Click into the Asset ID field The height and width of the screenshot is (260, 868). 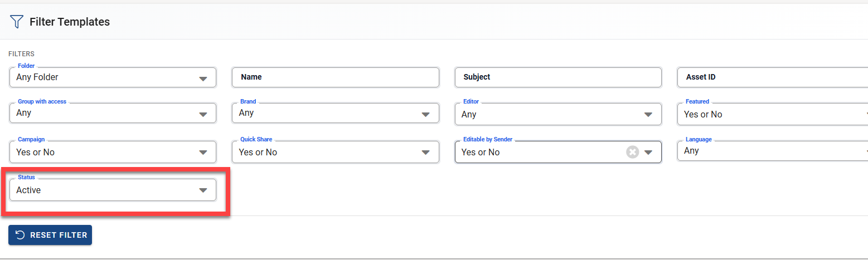[772, 77]
